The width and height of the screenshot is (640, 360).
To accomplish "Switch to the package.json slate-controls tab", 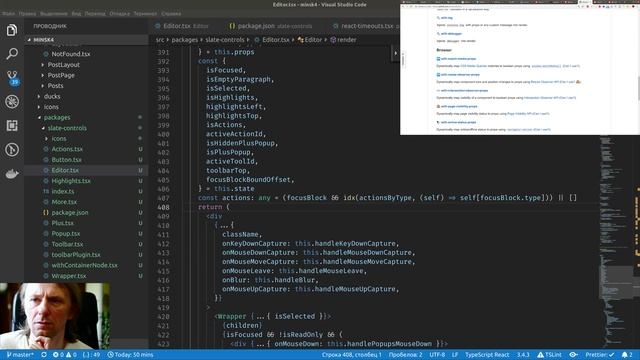I will click(x=271, y=26).
